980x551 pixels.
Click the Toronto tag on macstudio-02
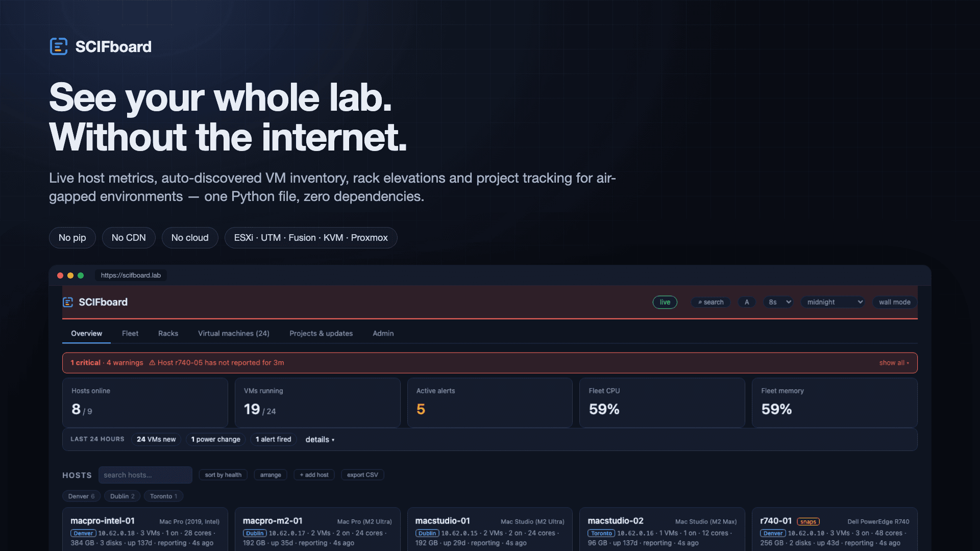click(x=601, y=533)
